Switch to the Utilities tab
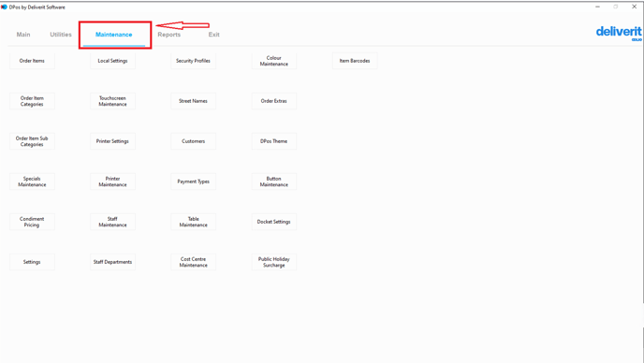The width and height of the screenshot is (644, 363). coord(61,35)
